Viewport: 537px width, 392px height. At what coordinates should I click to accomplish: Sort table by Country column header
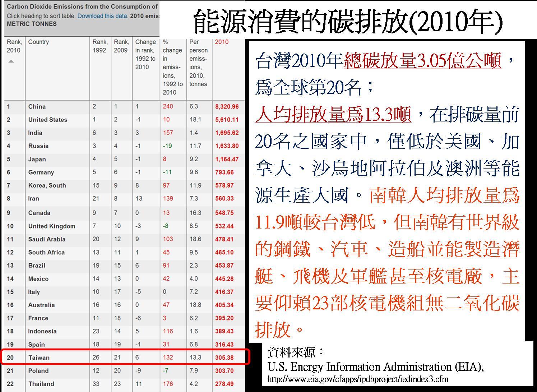[38, 42]
